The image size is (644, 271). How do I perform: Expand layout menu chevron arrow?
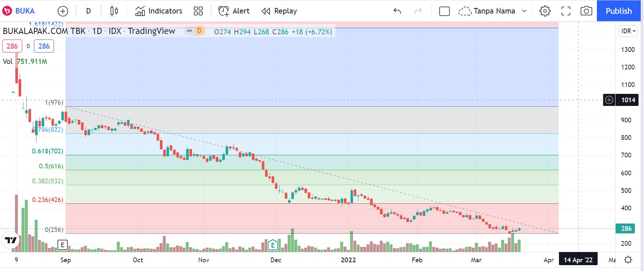[x=524, y=11]
